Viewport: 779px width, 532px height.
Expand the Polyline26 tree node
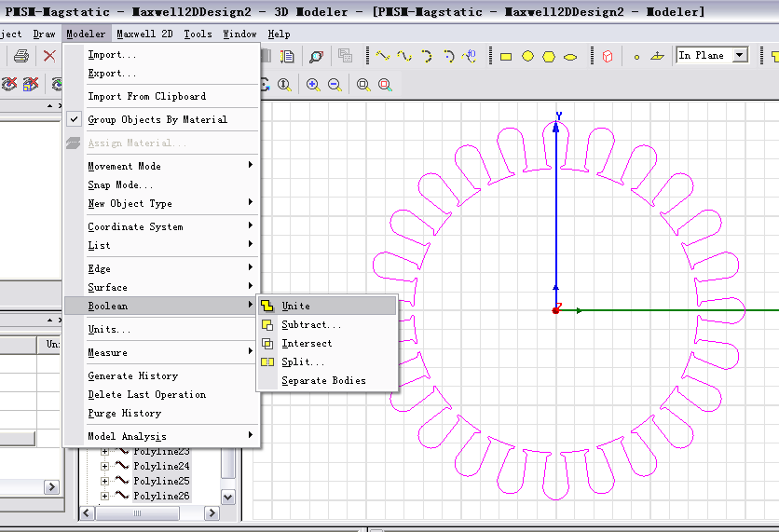(104, 496)
